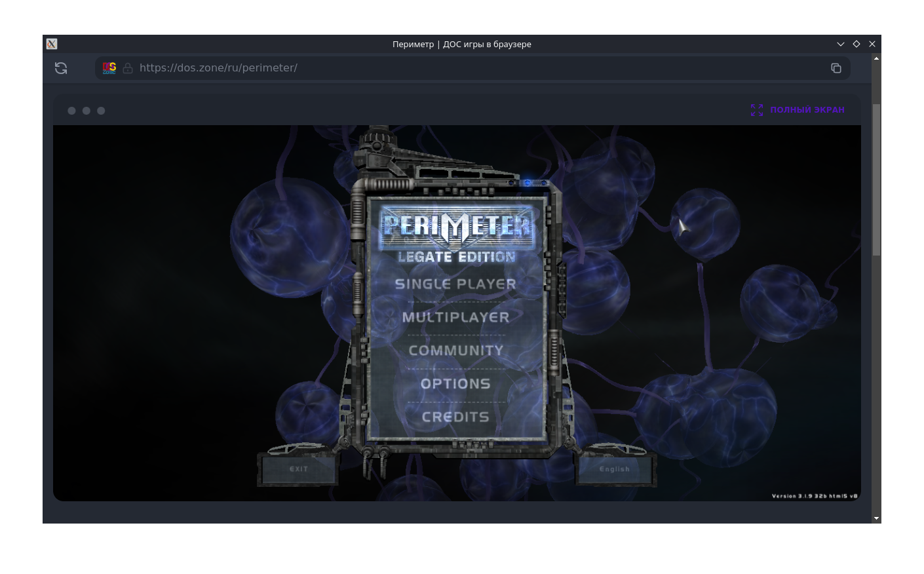Maximize the window with the diamond icon

(857, 44)
